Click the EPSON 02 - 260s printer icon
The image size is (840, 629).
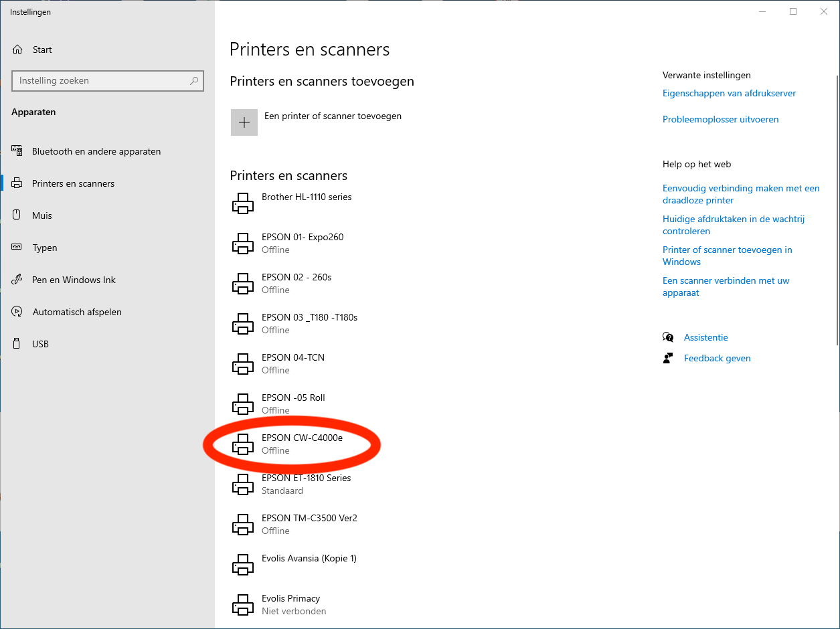click(243, 284)
